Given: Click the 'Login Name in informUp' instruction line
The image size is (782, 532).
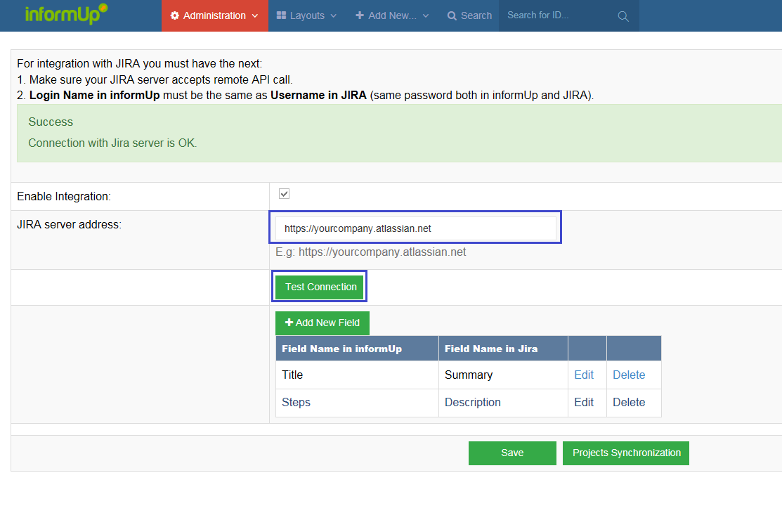Looking at the screenshot, I should coord(305,96).
